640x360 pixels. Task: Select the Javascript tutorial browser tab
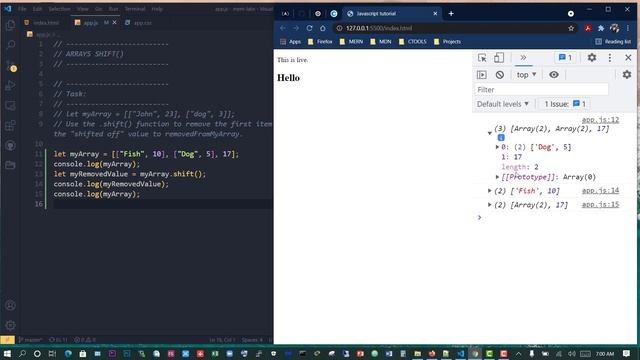pos(392,13)
